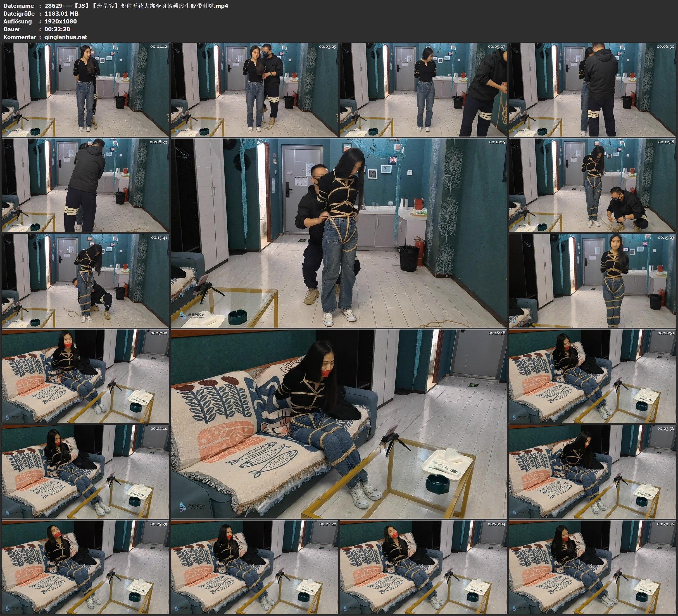
Task: Click the qinglanhua.net comment text
Action: tap(66, 37)
